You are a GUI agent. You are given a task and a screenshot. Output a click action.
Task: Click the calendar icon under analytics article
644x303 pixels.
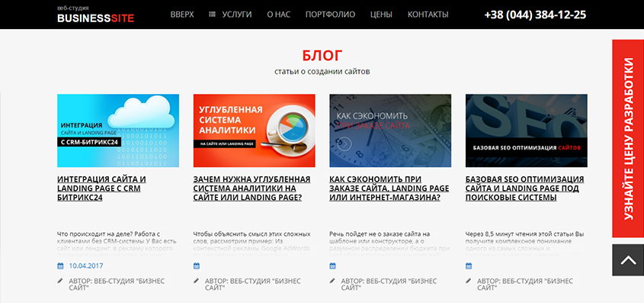(x=197, y=266)
